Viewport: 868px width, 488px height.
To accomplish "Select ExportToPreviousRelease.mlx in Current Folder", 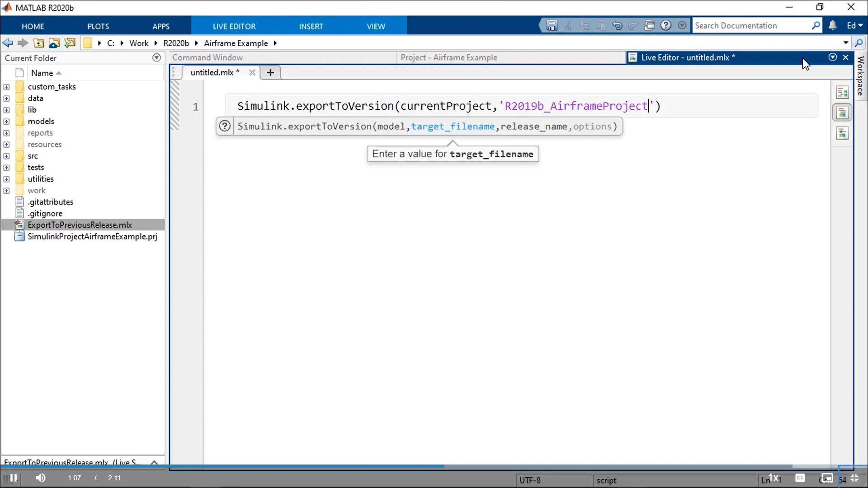I will point(79,225).
